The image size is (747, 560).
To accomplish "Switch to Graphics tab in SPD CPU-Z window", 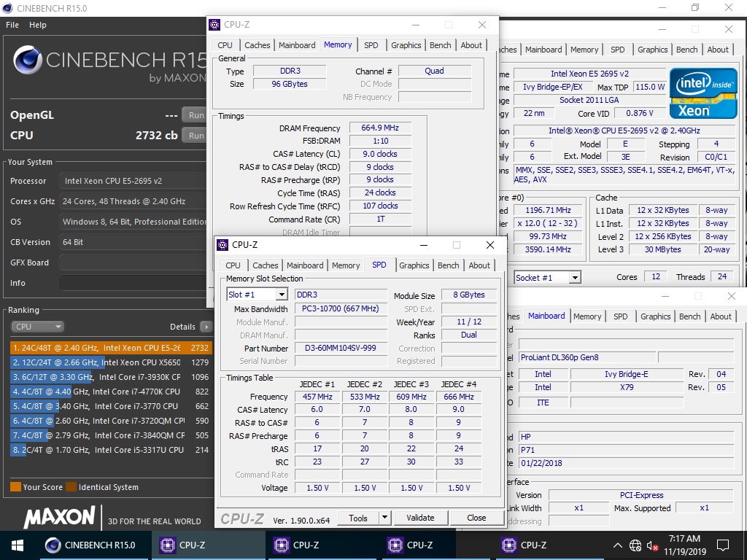I will pos(414,265).
